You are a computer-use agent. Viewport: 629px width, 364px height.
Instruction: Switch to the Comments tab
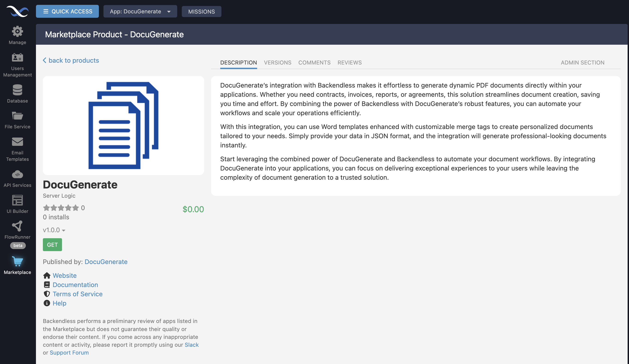[314, 62]
